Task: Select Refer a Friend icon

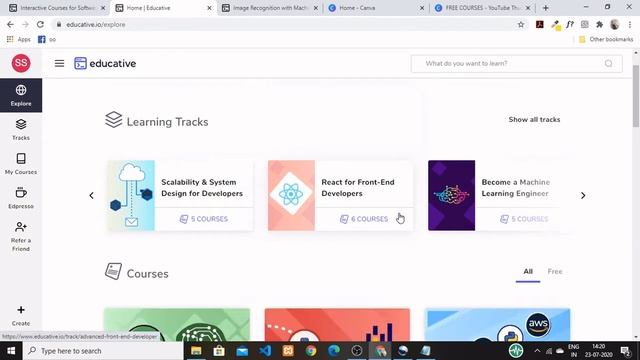Action: [21, 227]
